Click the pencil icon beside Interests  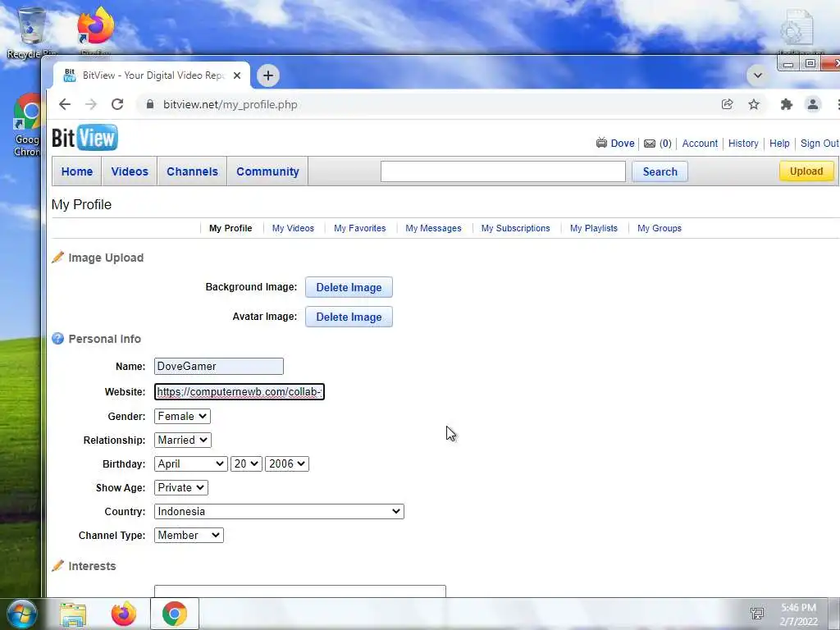tap(58, 566)
